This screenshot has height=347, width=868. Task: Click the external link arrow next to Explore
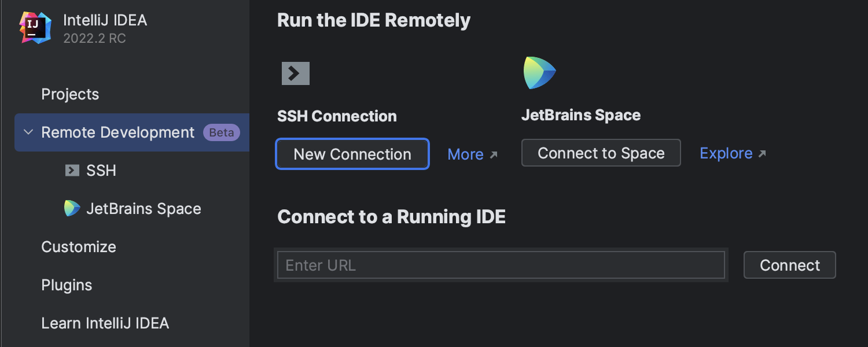762,153
